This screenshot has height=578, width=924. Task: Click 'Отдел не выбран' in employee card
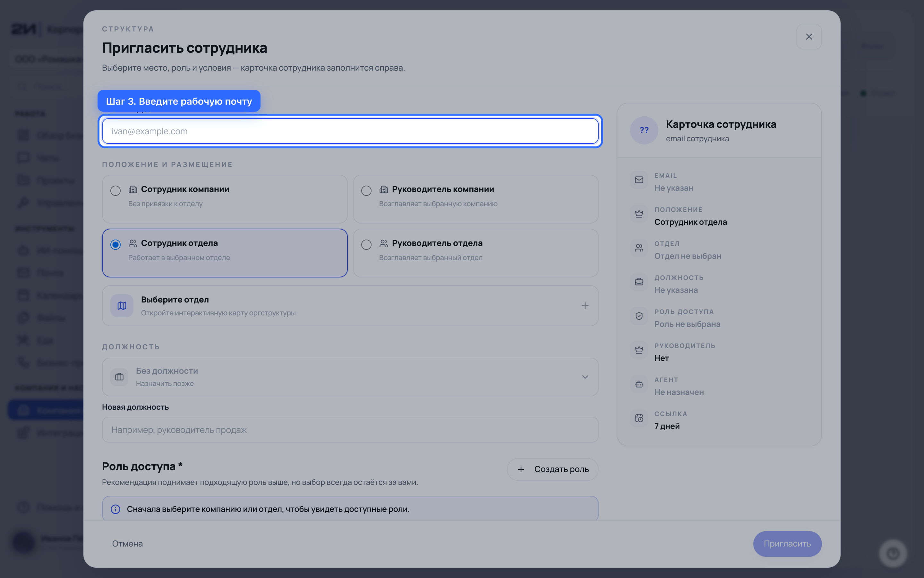pos(688,256)
